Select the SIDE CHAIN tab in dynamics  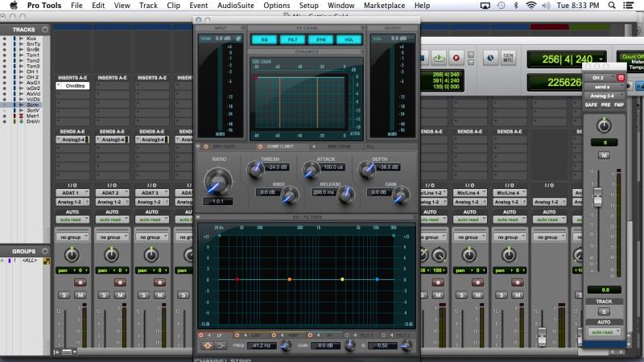click(x=339, y=146)
